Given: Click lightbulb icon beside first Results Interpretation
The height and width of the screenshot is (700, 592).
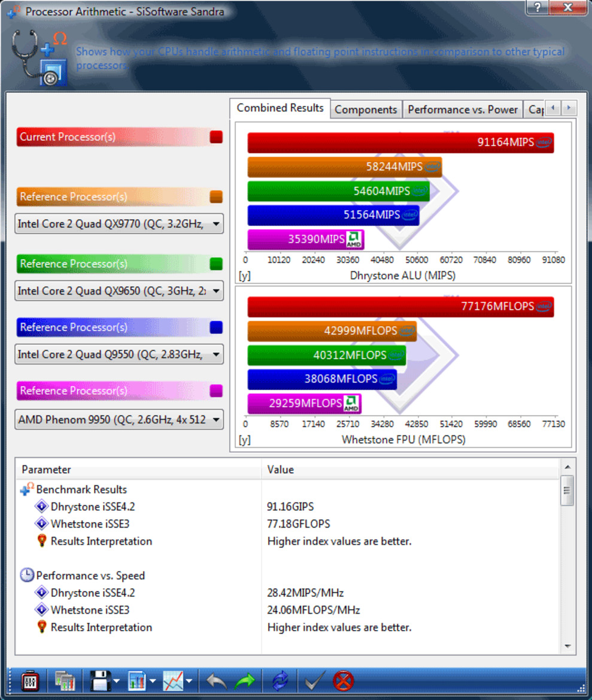Looking at the screenshot, I should click(x=42, y=541).
